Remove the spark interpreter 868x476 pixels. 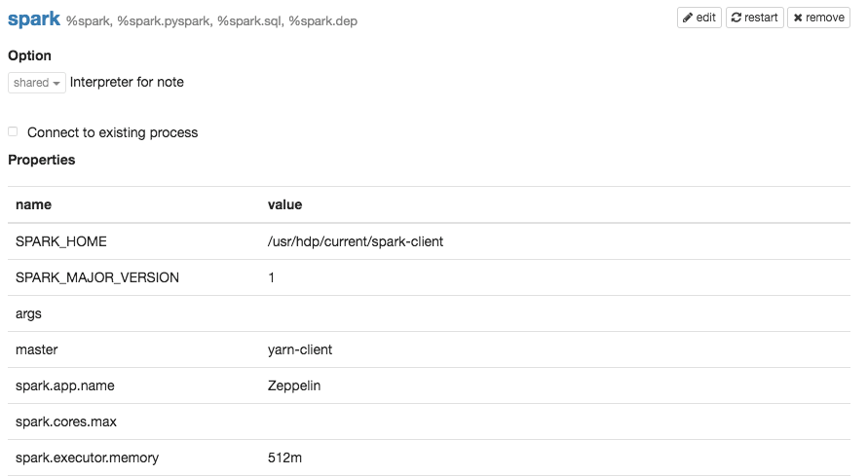click(x=818, y=18)
